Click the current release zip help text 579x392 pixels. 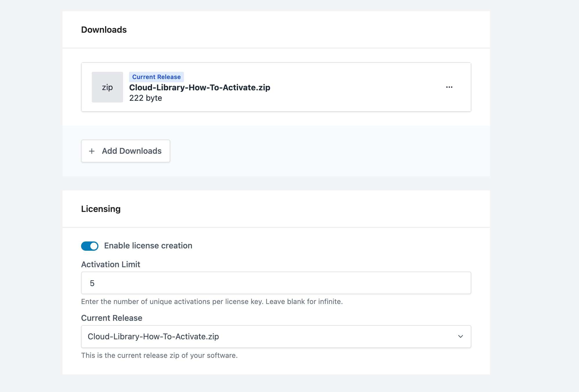(159, 356)
